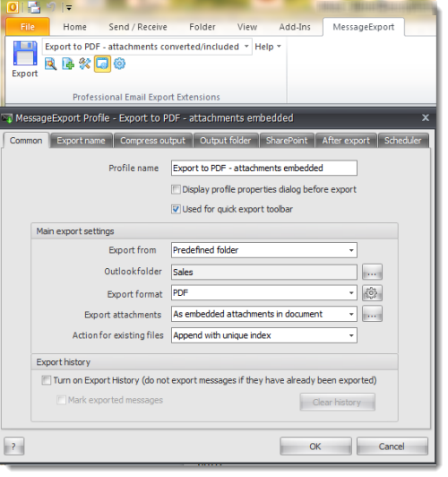448x477 pixels.
Task: Expand the Export from dropdown
Action: (263, 250)
